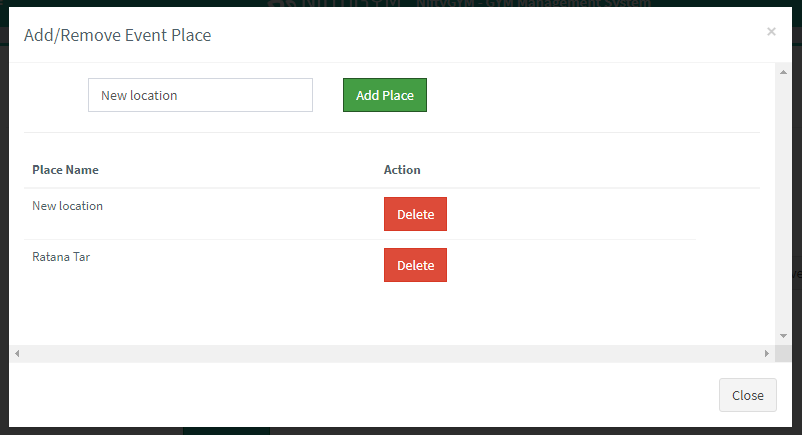Click the vertical scrollbar up arrow
The width and height of the screenshot is (802, 435).
click(784, 71)
